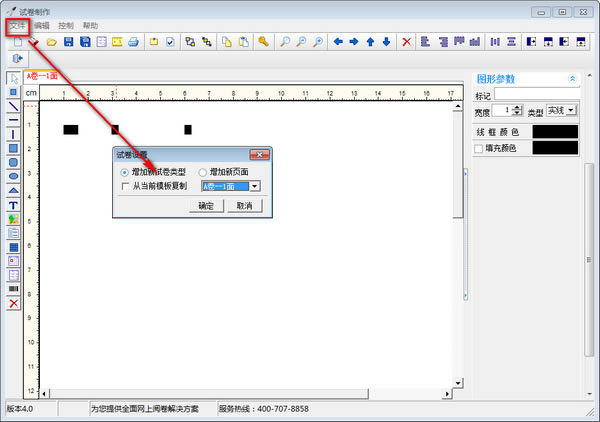Click the save icon in the toolbar
The image size is (600, 422).
pos(68,42)
